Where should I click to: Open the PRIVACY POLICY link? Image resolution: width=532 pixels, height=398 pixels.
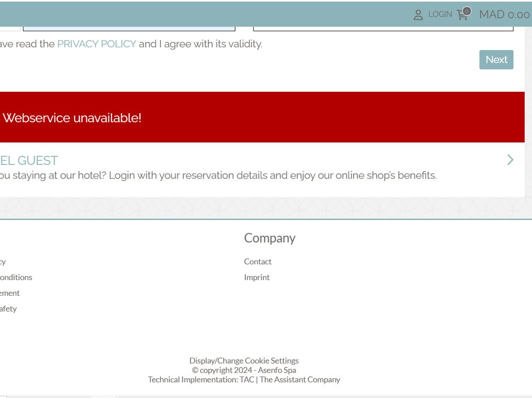point(97,44)
